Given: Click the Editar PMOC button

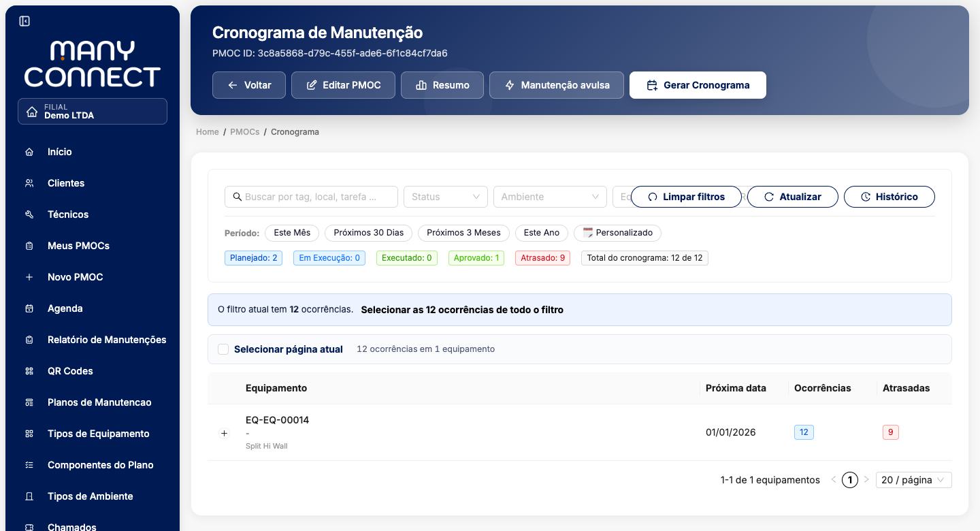Looking at the screenshot, I should [343, 85].
